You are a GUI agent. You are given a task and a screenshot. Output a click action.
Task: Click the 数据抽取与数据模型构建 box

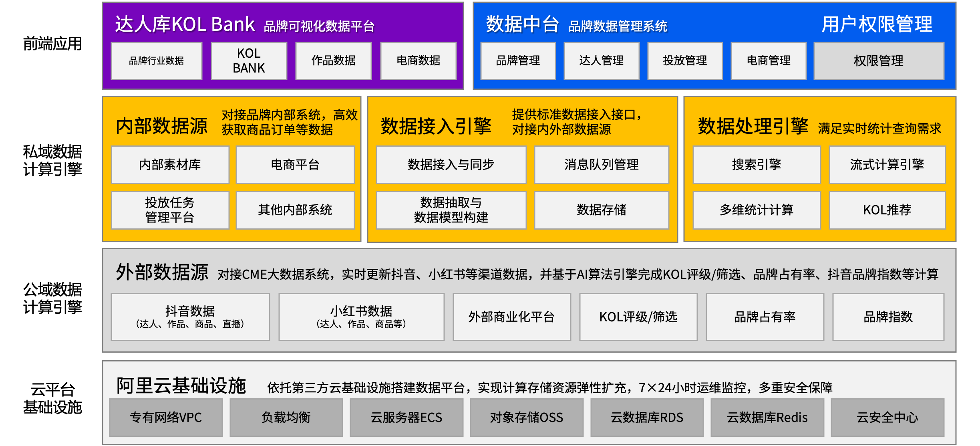pyautogui.click(x=451, y=210)
